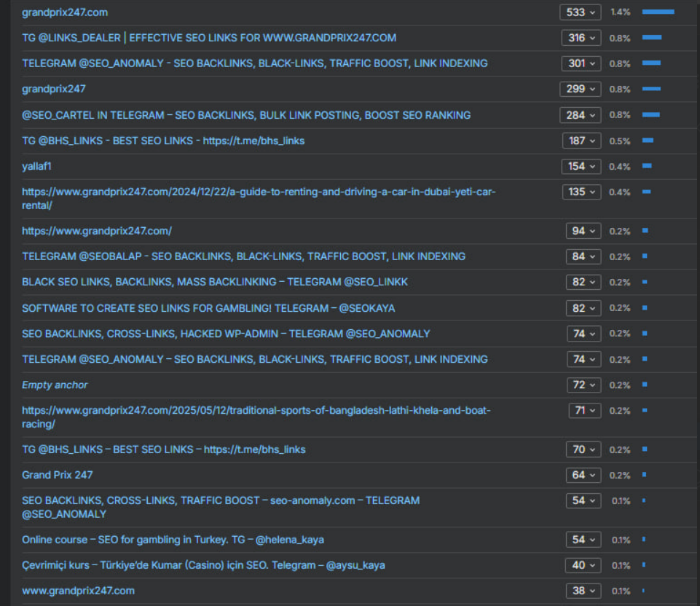Expand the 64 count dropdown
700x606 pixels.
pyautogui.click(x=583, y=475)
